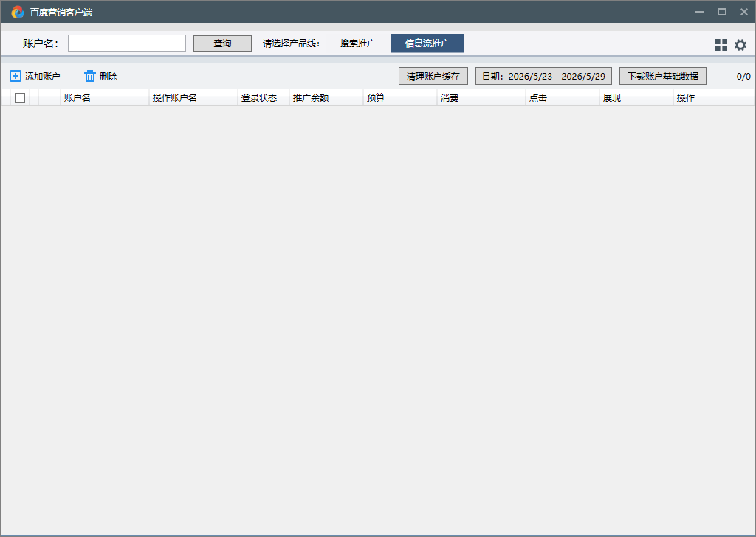756x537 pixels.
Task: Open the 日期 range picker button
Action: [x=543, y=76]
